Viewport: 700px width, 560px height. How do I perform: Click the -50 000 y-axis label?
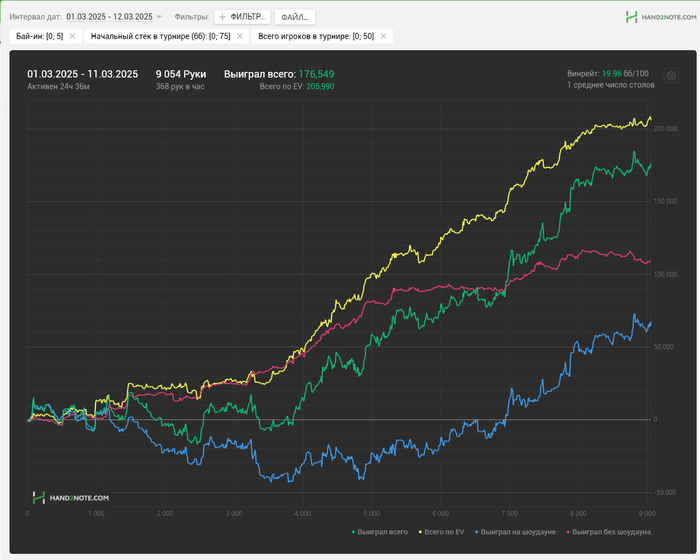pyautogui.click(x=665, y=492)
